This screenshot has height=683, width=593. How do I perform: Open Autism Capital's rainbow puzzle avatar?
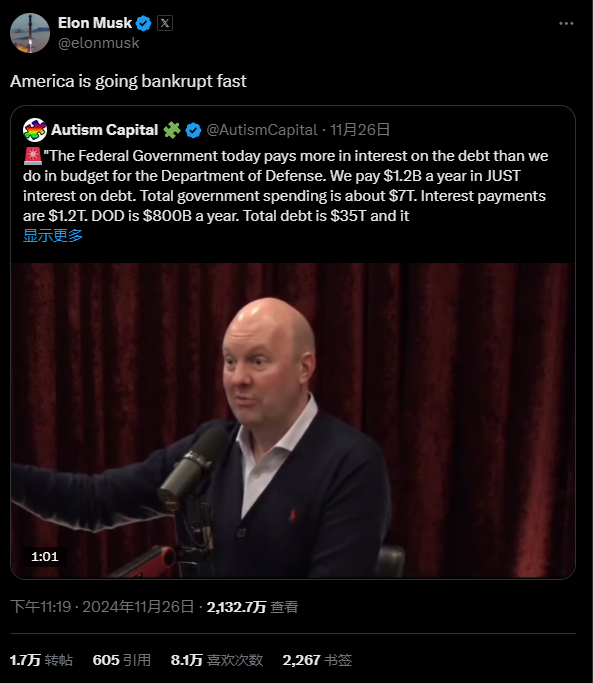point(35,130)
